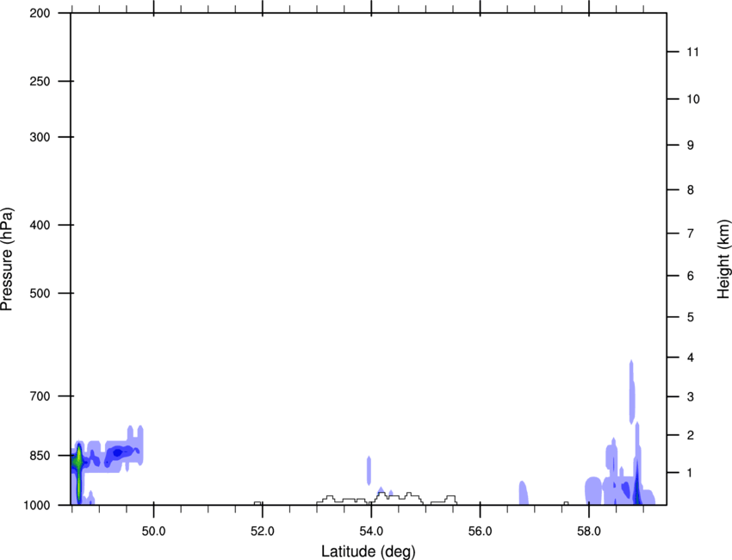Click the 8 km height label

coord(691,190)
